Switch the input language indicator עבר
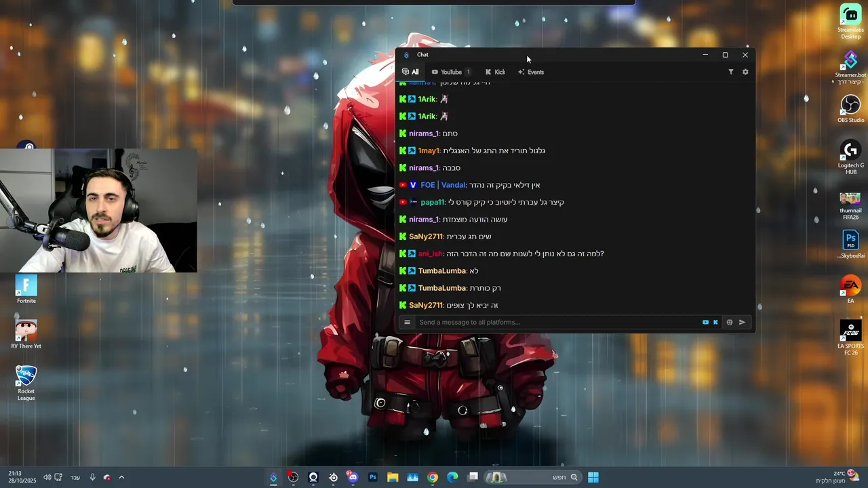868x488 pixels. (x=75, y=477)
